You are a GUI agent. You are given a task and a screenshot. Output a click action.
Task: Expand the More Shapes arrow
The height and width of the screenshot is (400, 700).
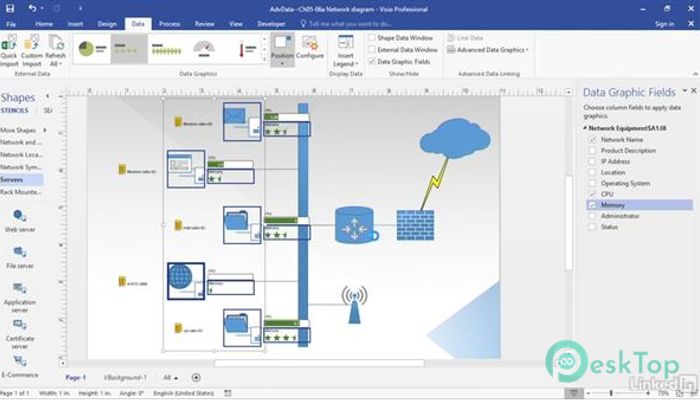coord(45,130)
